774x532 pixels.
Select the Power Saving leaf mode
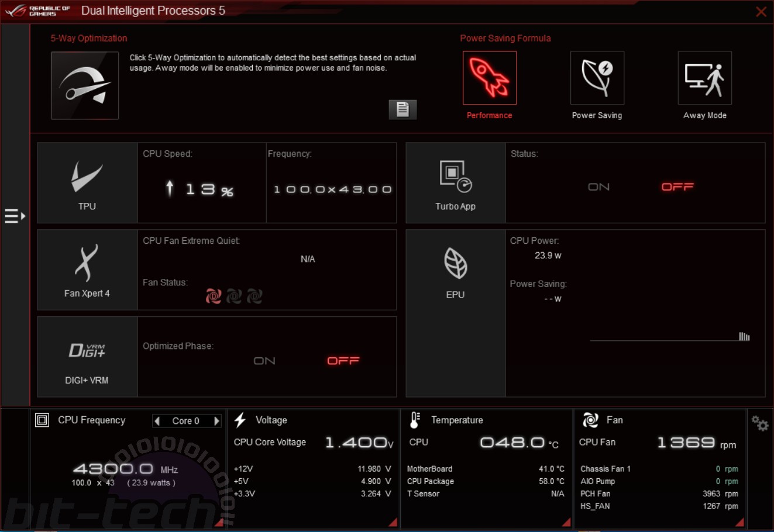click(597, 78)
